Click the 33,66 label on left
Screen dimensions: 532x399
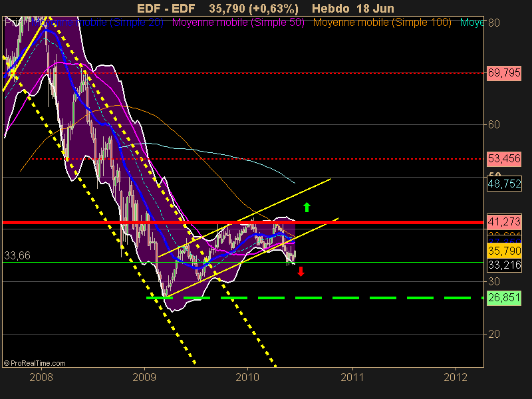point(17,255)
